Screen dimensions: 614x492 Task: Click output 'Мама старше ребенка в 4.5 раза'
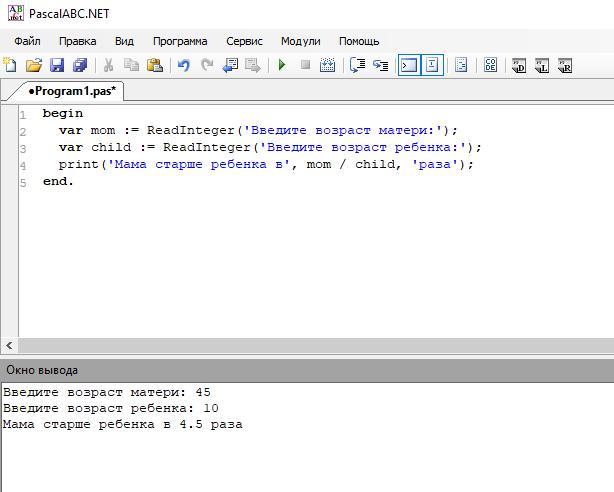coord(123,425)
